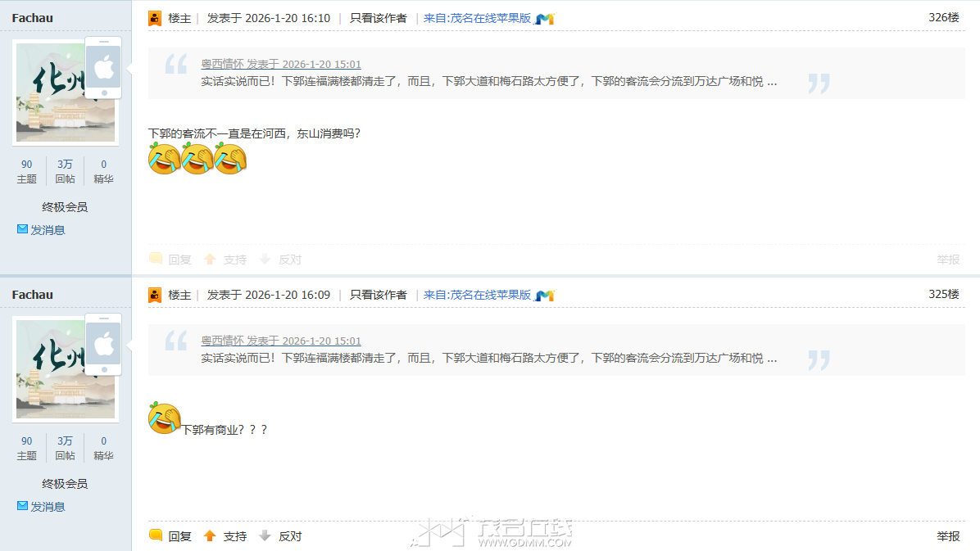Click the orange support arrow in post 325
980x551 pixels.
click(x=210, y=535)
